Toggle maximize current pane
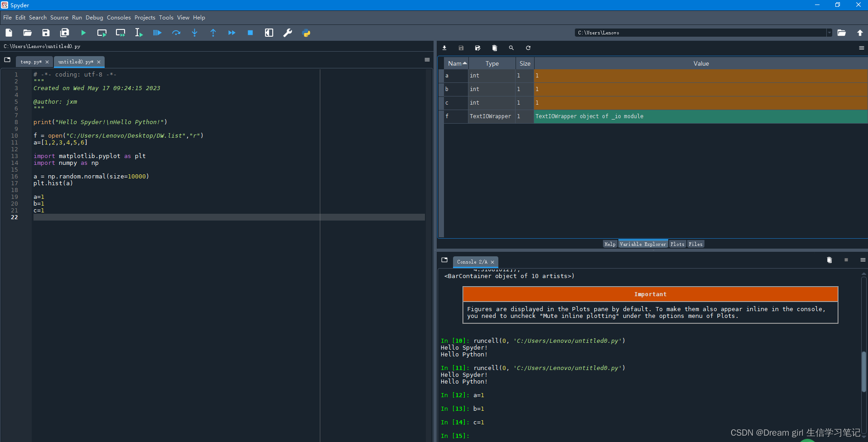 (x=269, y=33)
